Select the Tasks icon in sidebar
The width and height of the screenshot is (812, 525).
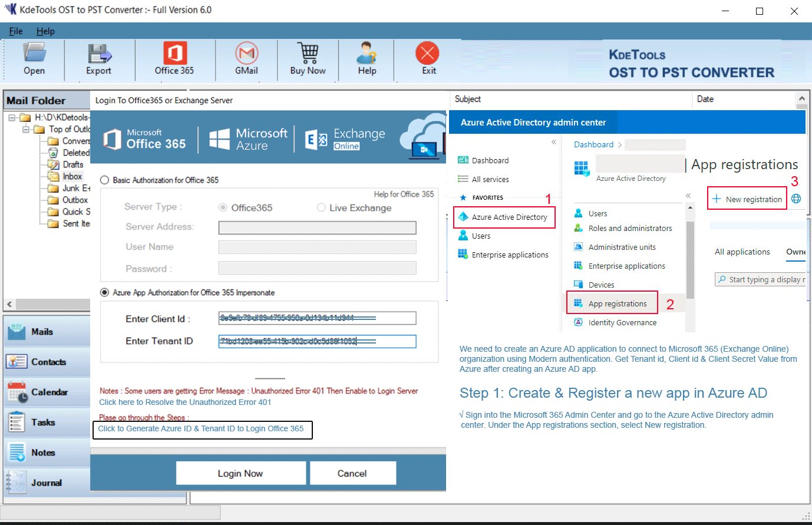point(16,422)
